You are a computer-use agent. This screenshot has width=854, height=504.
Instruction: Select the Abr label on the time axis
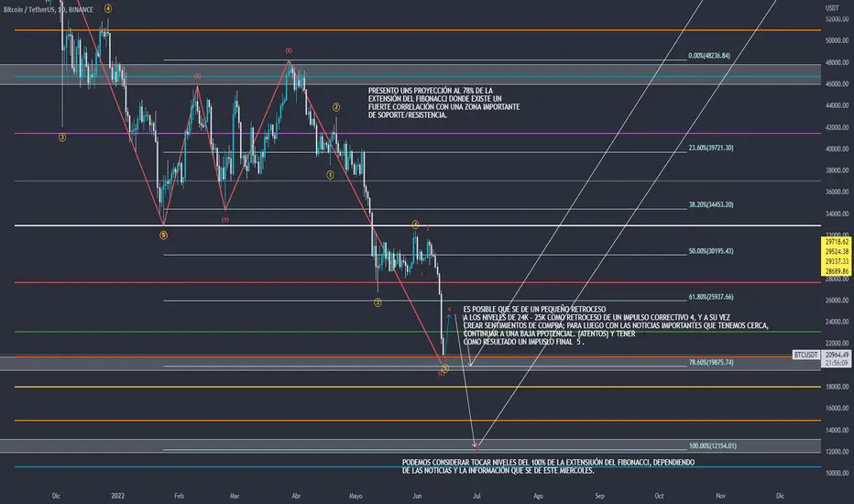pyautogui.click(x=296, y=496)
